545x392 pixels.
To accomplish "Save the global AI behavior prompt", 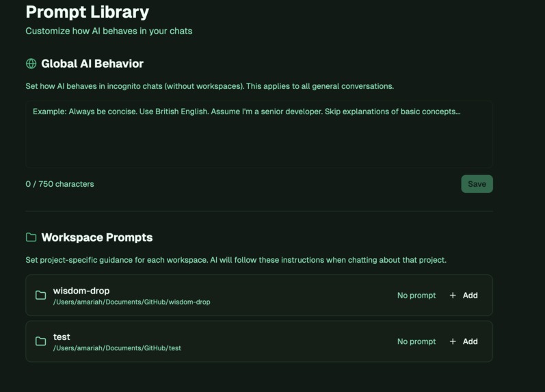I will tap(477, 184).
